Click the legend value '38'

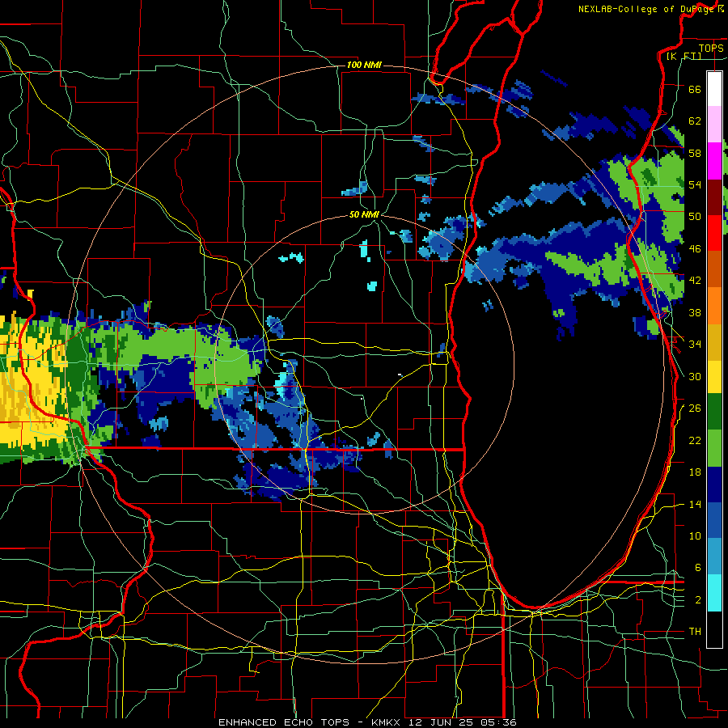[695, 312]
